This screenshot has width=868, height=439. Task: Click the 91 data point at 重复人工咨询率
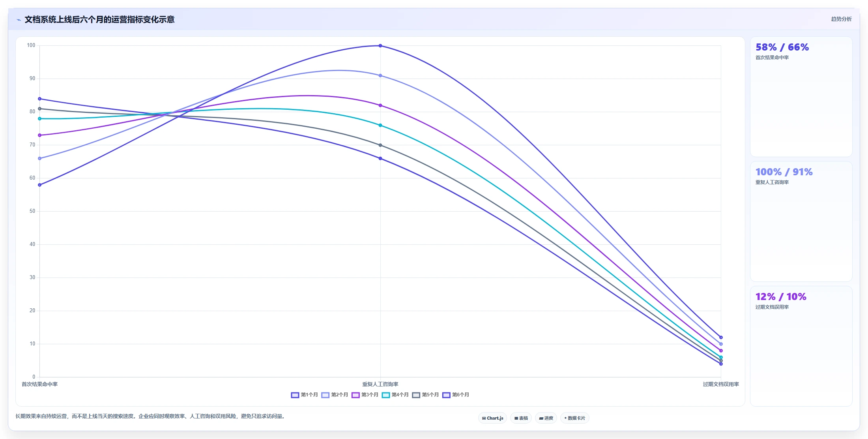tap(380, 75)
